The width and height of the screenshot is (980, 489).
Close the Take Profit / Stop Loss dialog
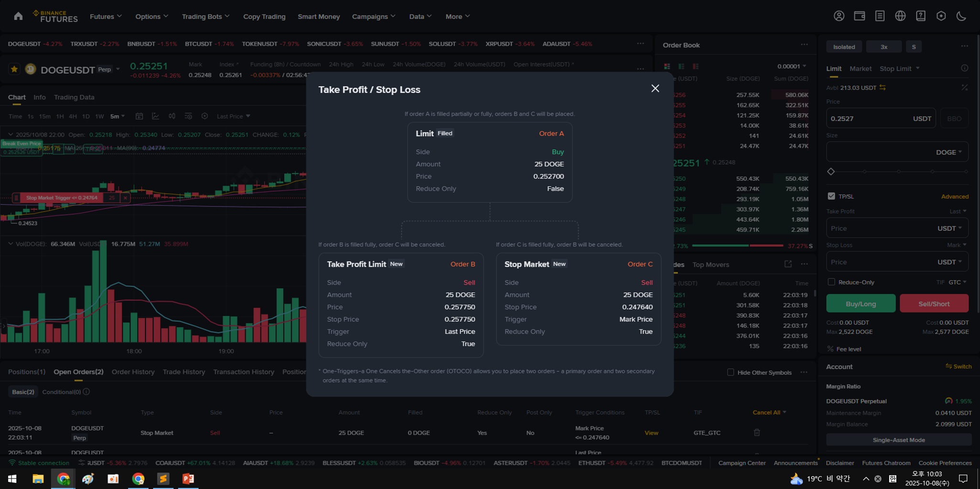655,89
